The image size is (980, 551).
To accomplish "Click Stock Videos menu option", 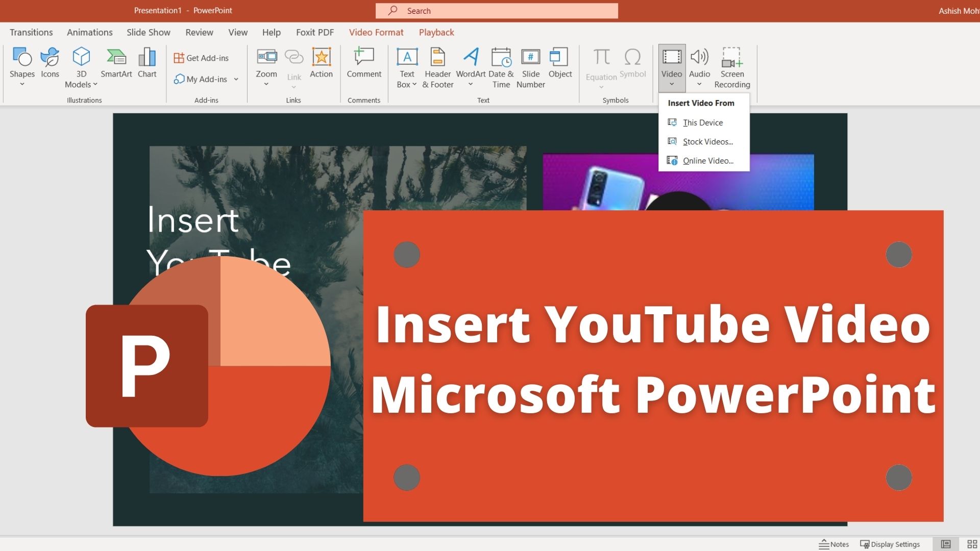I will [x=707, y=141].
